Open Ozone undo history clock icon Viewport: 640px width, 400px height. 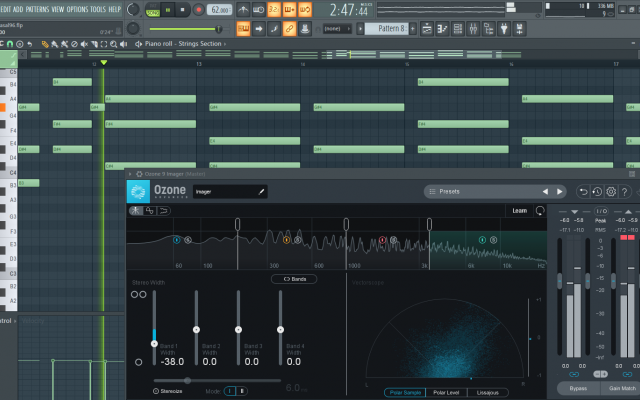tap(597, 191)
